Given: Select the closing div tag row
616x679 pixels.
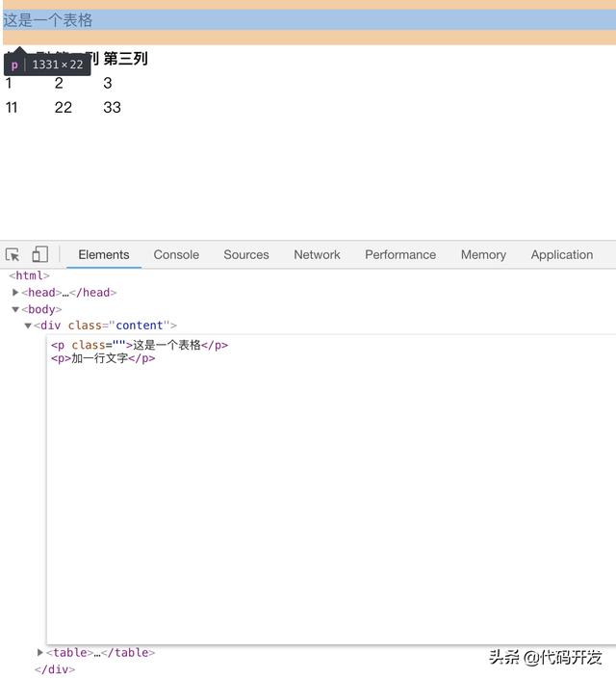Looking at the screenshot, I should point(55,669).
